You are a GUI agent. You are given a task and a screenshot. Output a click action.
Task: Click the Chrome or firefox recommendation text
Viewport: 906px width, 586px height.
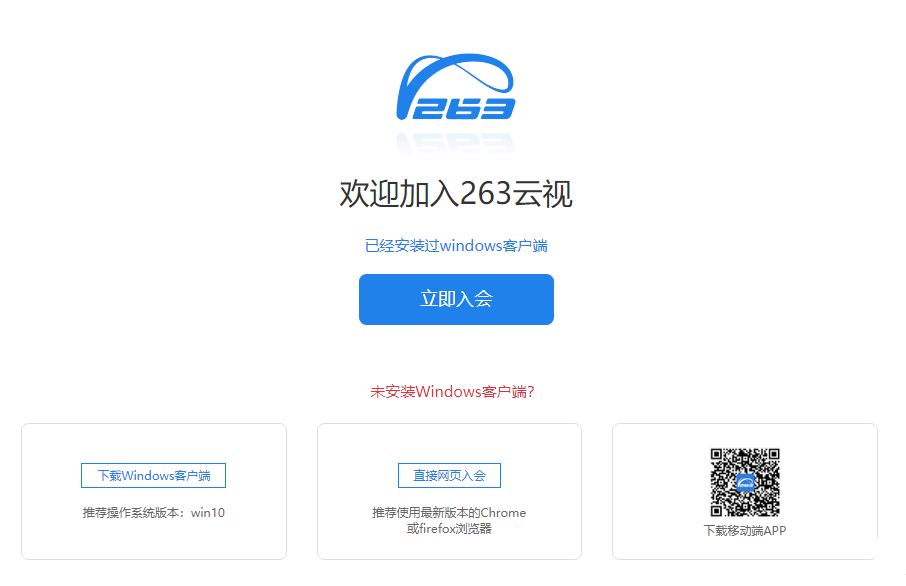[449, 521]
